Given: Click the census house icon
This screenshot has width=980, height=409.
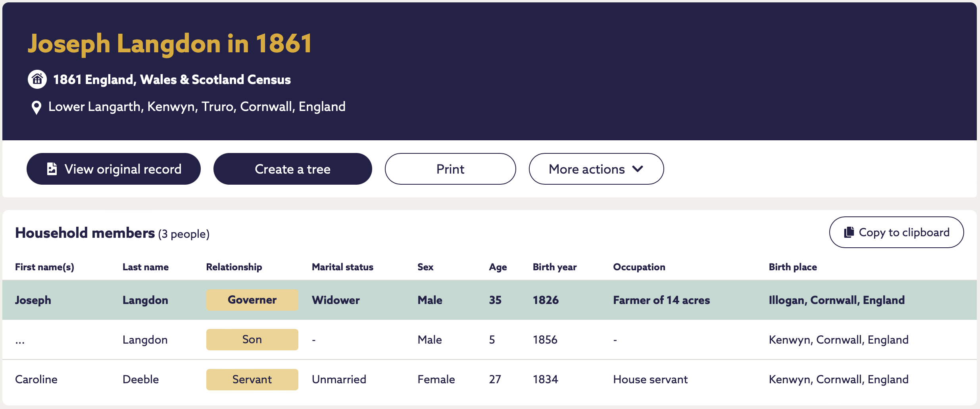Looking at the screenshot, I should coord(37,79).
